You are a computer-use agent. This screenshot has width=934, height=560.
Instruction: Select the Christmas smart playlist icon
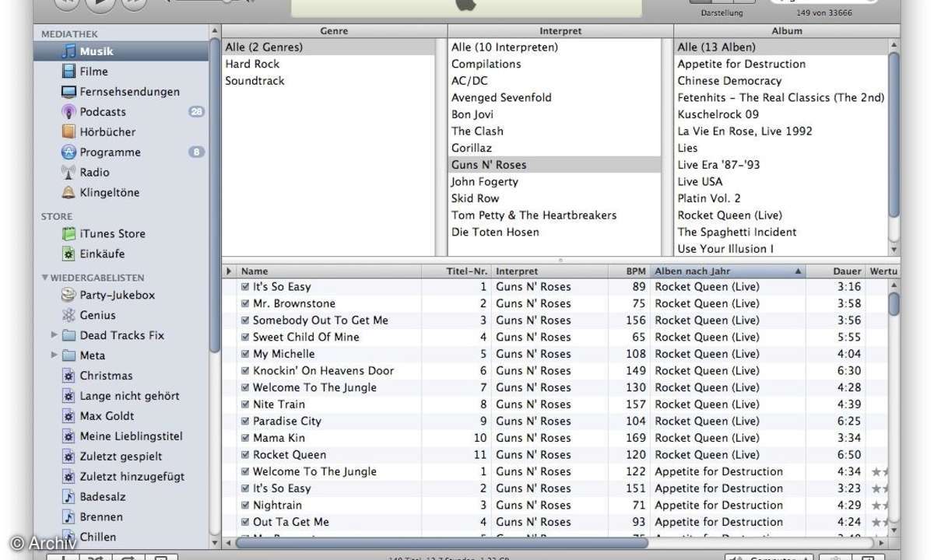pyautogui.click(x=68, y=376)
